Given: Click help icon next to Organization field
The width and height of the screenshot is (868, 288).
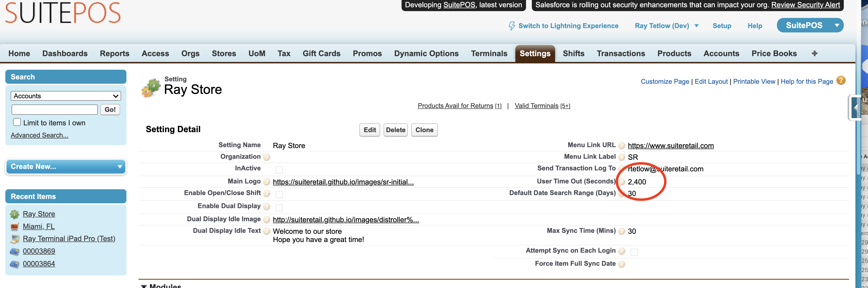Looking at the screenshot, I should pyautogui.click(x=266, y=157).
